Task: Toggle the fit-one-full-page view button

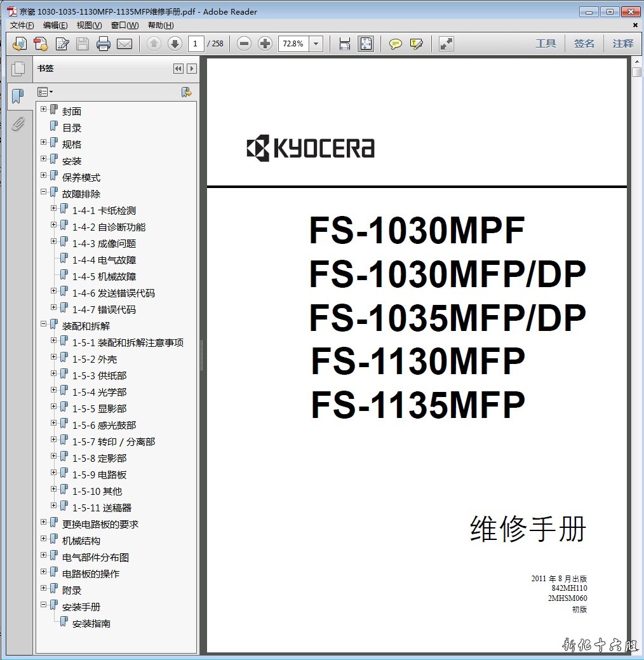Action: pos(366,44)
